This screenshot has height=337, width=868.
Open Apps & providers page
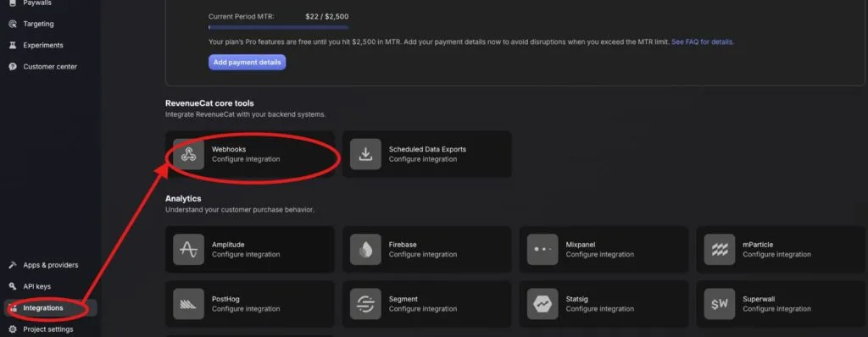(x=50, y=265)
